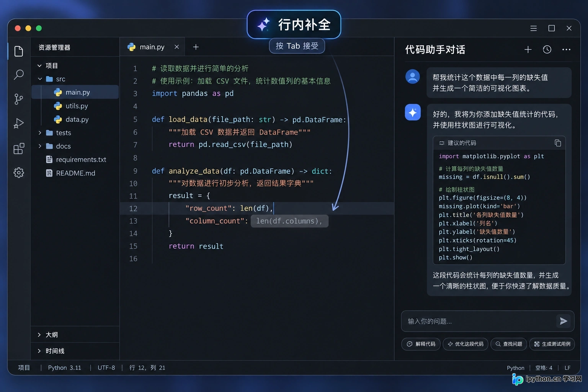Open the chat panel more options dots
Screen dimensions: 588x392
566,49
